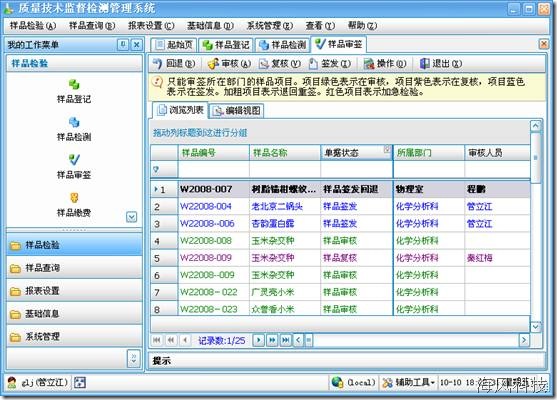Open 单据状态 column filter dropdown
This screenshot has width=557, height=400.
pyautogui.click(x=387, y=149)
